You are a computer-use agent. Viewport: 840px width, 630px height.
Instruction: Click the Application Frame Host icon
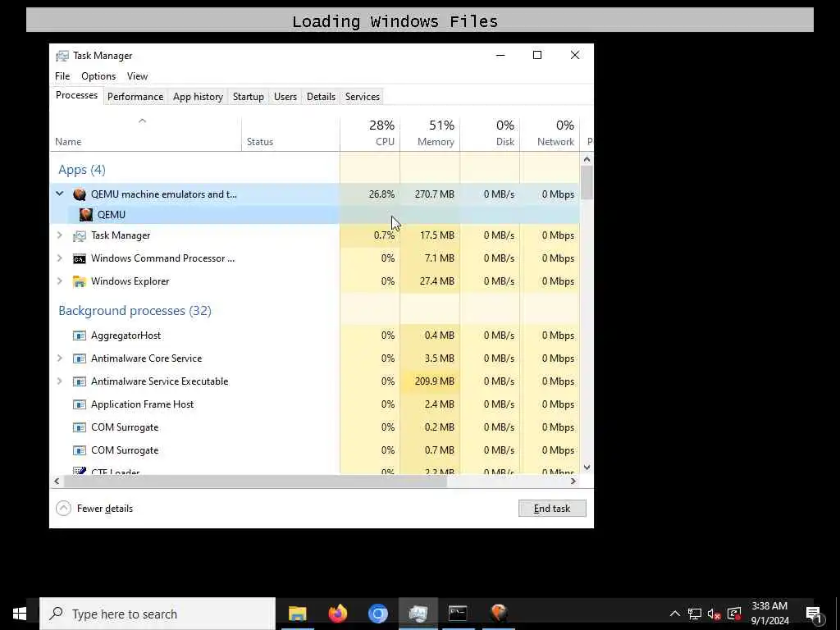coord(80,404)
